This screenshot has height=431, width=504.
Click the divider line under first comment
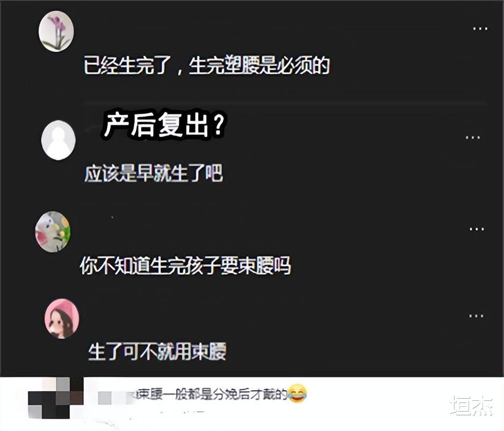click(x=286, y=103)
